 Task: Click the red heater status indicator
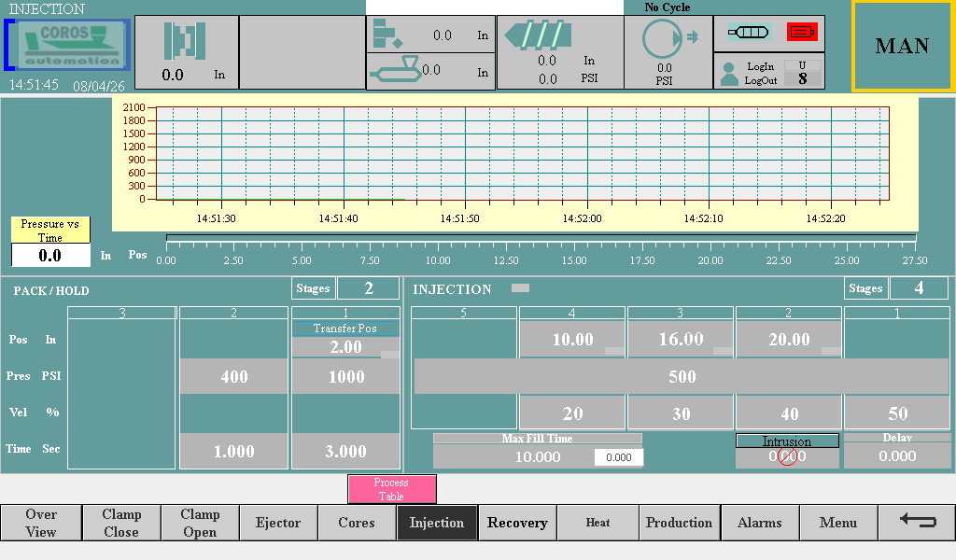[801, 32]
